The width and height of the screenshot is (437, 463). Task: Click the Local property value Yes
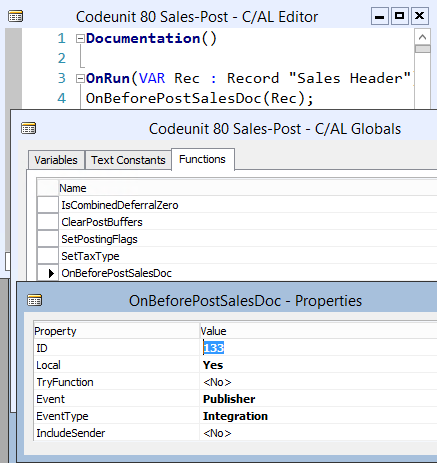[x=318, y=365]
